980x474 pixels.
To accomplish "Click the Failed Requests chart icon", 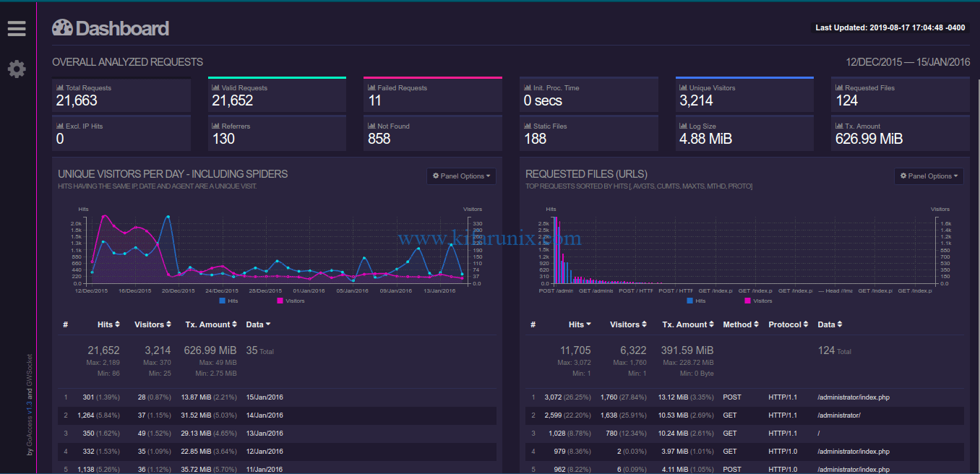I will click(x=371, y=87).
